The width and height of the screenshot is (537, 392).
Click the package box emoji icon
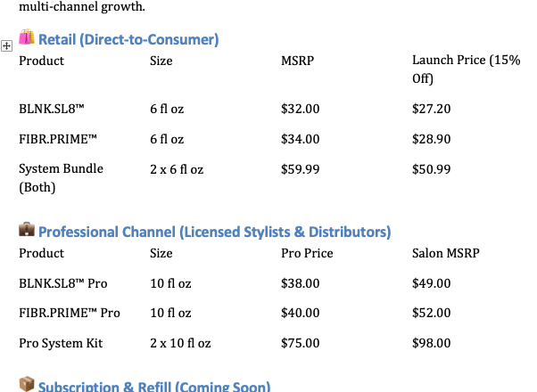coord(27,384)
